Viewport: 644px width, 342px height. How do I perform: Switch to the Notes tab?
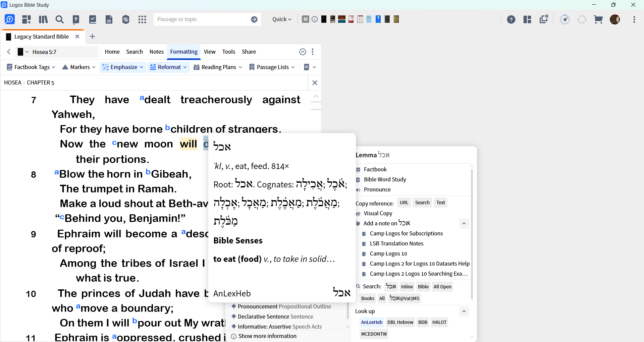pos(157,52)
